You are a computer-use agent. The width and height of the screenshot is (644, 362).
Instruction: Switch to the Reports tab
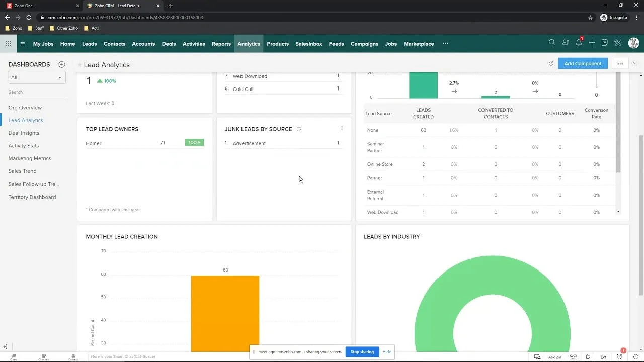221,44
